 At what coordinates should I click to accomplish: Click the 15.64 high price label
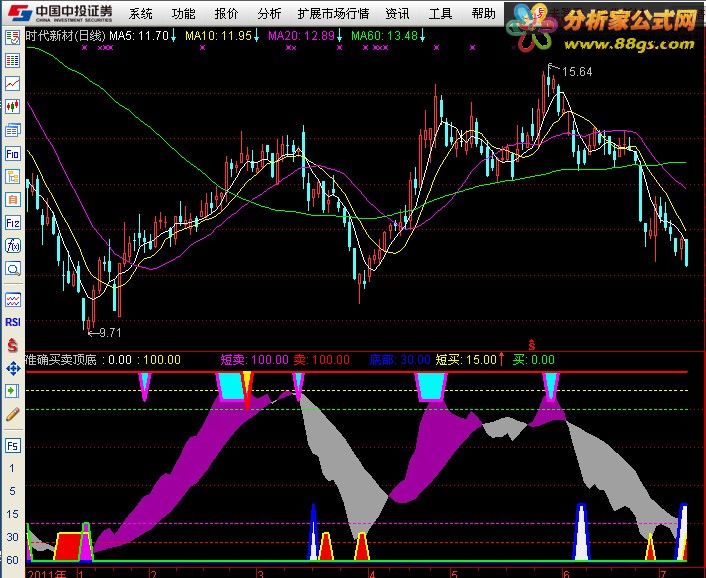pos(577,72)
